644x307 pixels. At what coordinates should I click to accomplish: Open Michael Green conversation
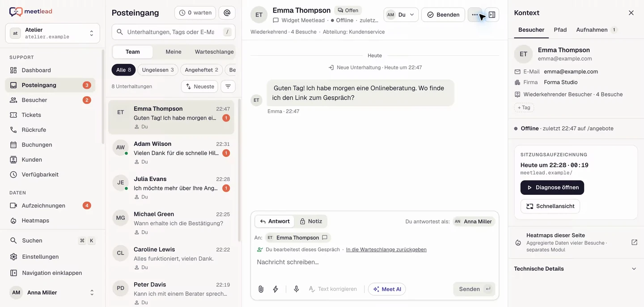(171, 223)
